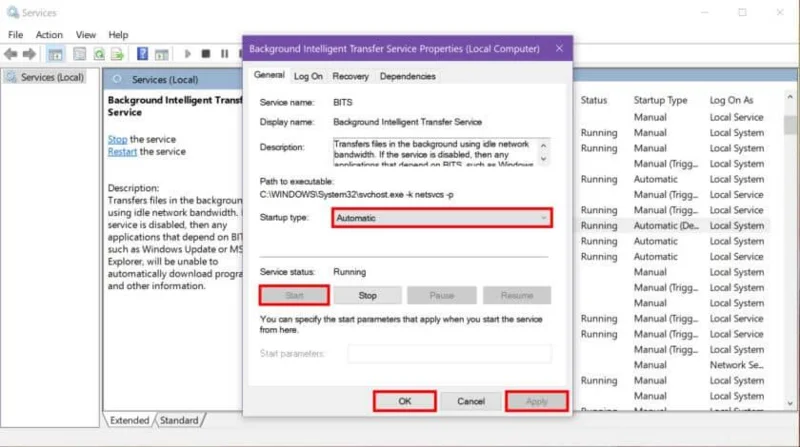This screenshot has height=447, width=800.
Task: Sort by the Log On As column header
Action: pos(731,100)
